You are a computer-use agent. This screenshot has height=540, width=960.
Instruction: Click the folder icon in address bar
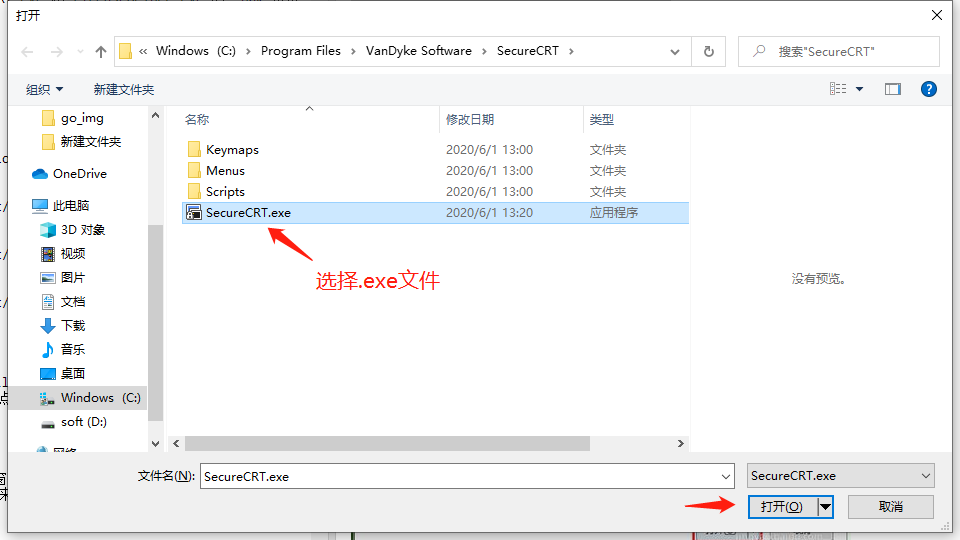pos(126,51)
